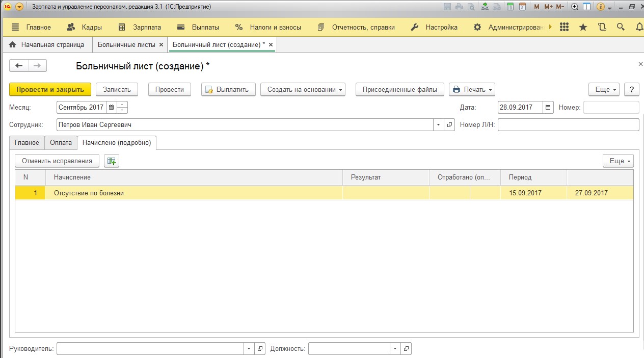Image resolution: width=644 pixels, height=358 pixels.
Task: Click the Номер input field
Action: (611, 108)
